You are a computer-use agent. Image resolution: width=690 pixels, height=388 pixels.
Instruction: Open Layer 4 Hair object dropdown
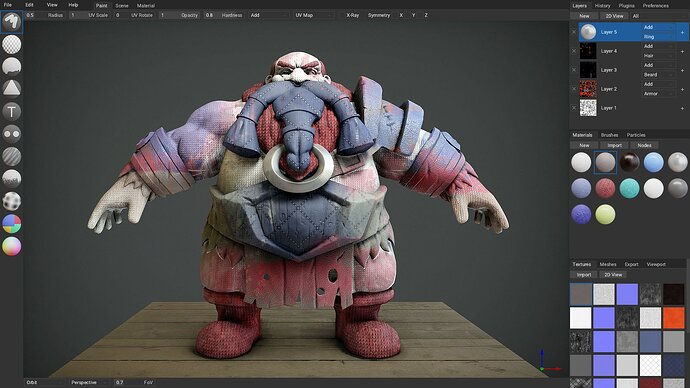click(658, 56)
